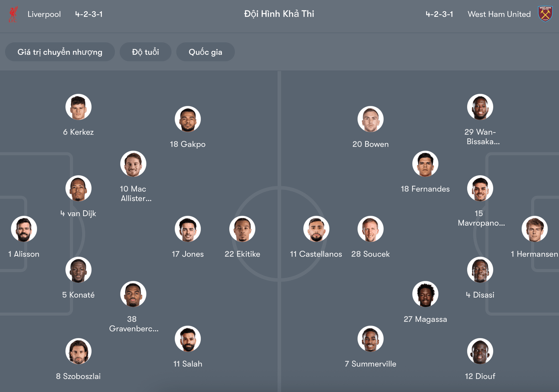Select Soucek's player photo

(370, 229)
